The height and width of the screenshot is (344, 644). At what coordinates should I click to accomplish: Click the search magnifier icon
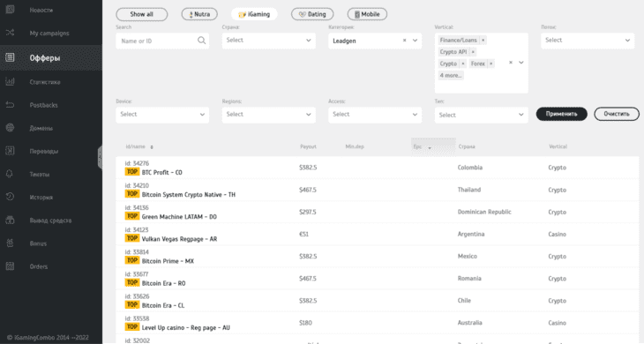tap(201, 41)
